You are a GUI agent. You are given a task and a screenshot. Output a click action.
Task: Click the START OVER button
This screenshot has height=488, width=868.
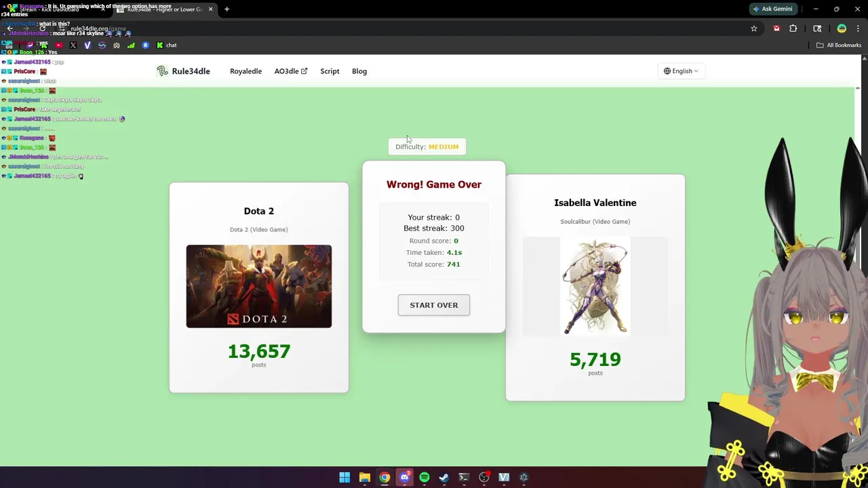click(433, 305)
